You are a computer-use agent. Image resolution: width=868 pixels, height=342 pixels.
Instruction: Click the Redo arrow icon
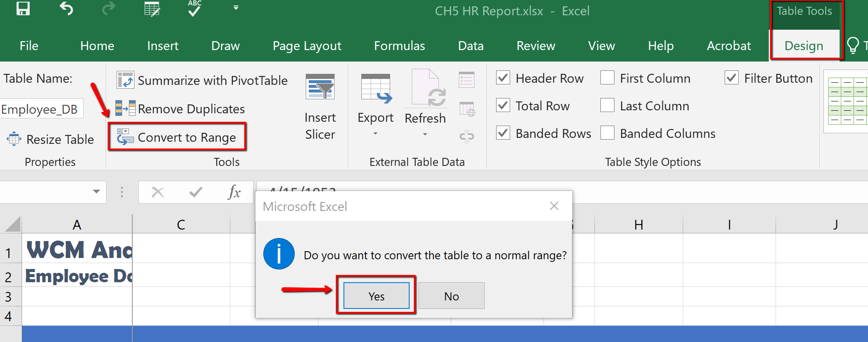click(x=109, y=8)
